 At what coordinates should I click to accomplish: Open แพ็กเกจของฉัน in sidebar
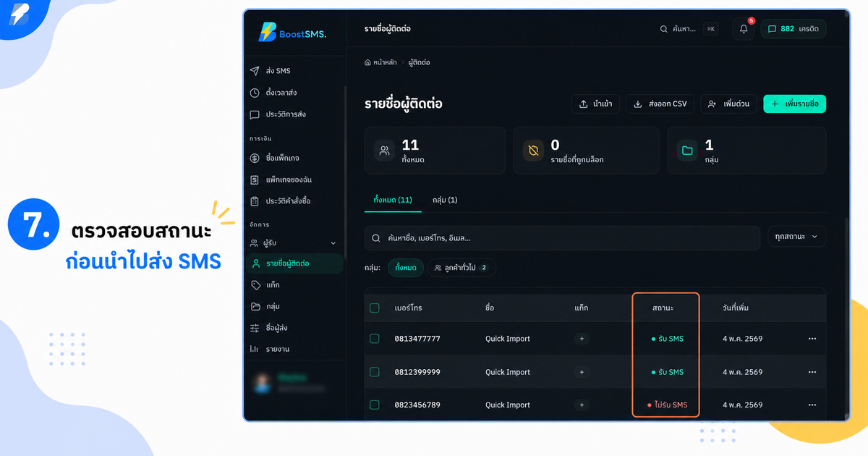pos(280,180)
